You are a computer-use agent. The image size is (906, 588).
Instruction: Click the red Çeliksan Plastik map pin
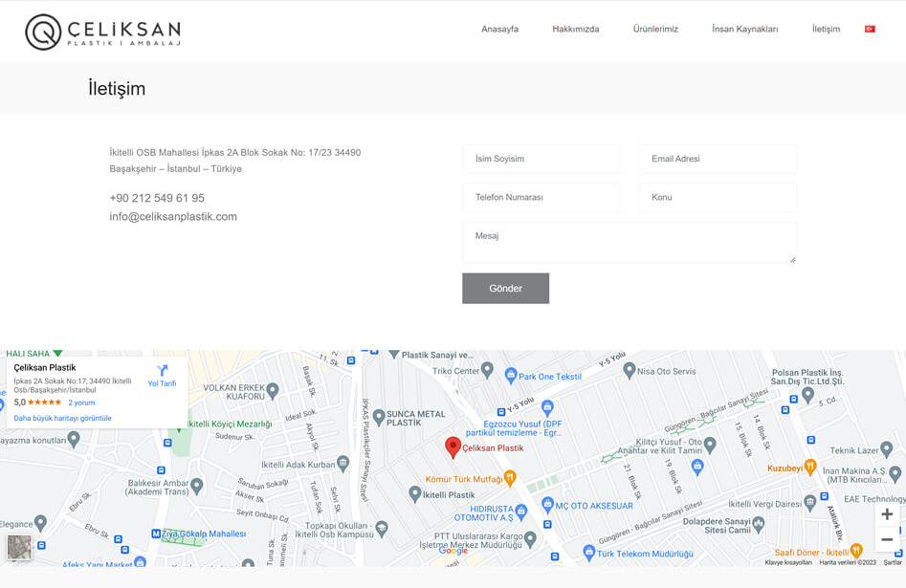click(453, 447)
